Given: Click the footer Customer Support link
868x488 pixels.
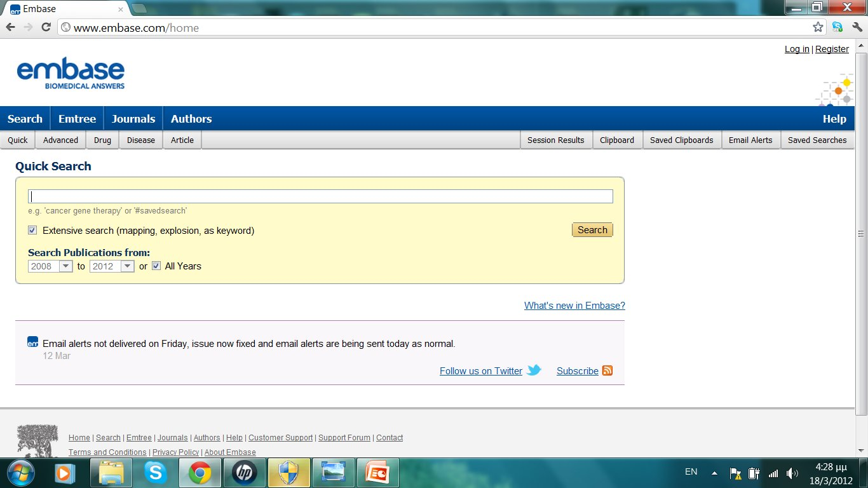Looking at the screenshot, I should click(x=280, y=437).
